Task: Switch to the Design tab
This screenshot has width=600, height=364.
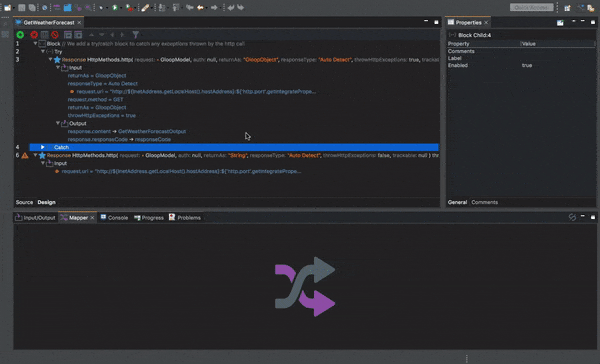Action: pyautogui.click(x=46, y=202)
